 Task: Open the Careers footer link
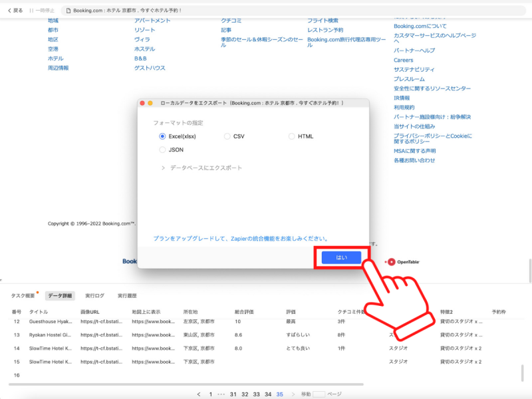[x=404, y=60]
